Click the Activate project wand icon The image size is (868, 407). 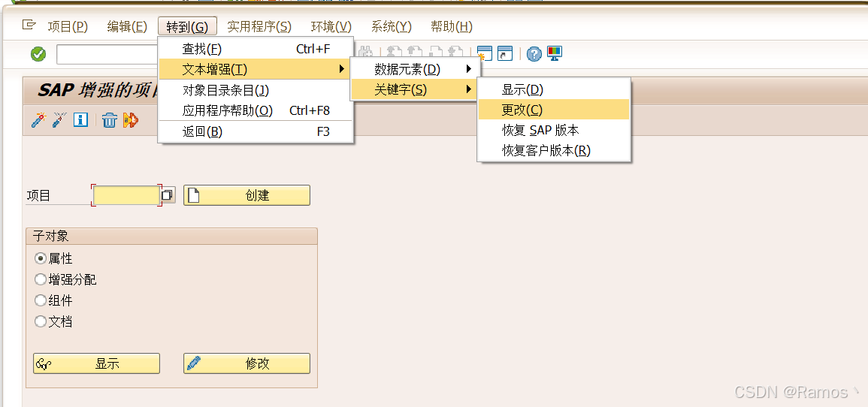[38, 120]
